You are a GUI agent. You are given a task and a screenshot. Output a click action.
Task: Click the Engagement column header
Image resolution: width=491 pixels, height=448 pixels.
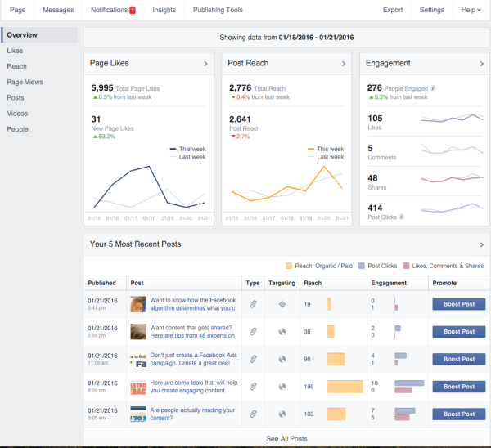(389, 283)
